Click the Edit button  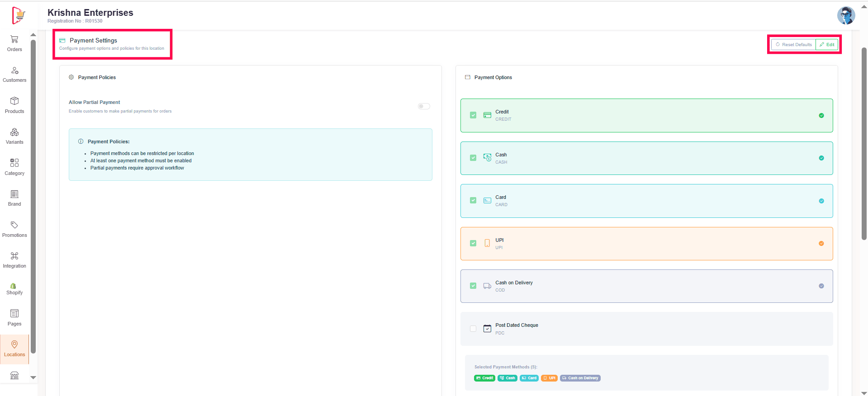point(827,45)
